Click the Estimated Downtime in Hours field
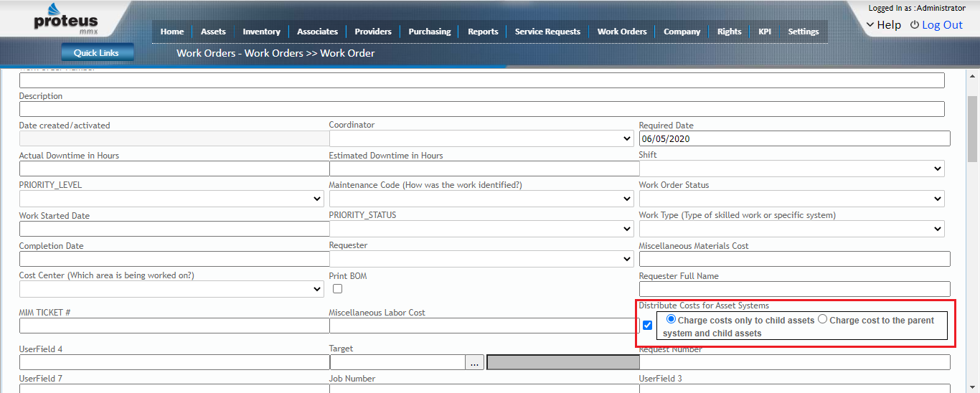980x393 pixels. tap(484, 169)
